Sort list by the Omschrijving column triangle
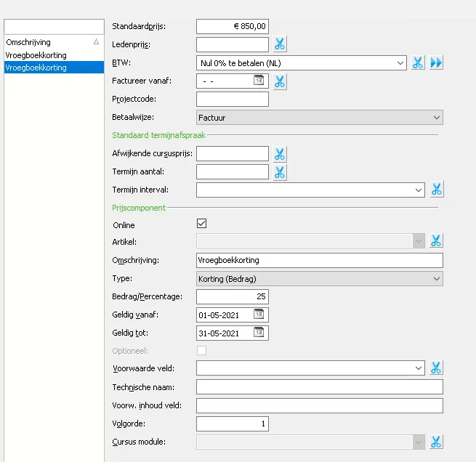The width and height of the screenshot is (476, 462). tap(96, 42)
